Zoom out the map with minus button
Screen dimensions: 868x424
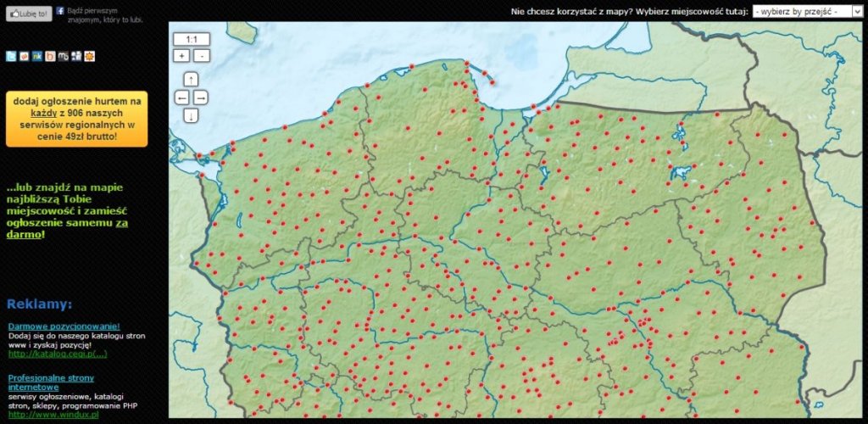[201, 56]
